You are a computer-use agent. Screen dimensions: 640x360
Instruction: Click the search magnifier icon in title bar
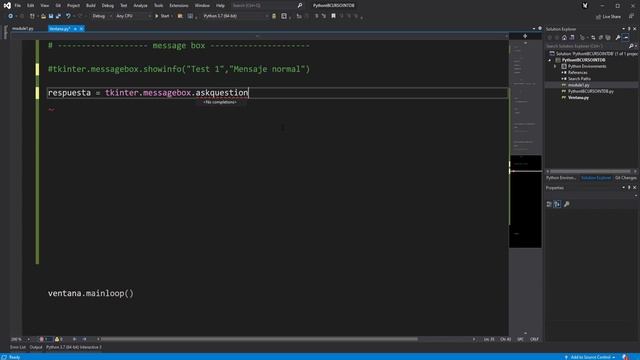click(300, 6)
